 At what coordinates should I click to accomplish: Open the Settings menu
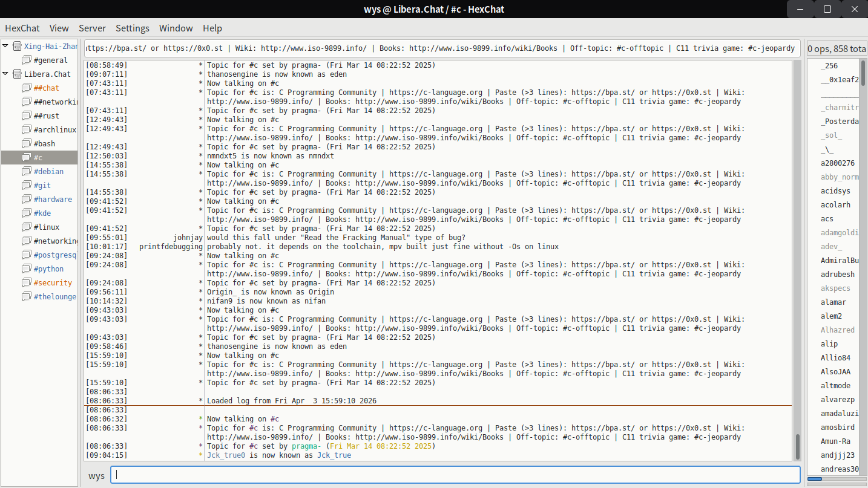[133, 28]
